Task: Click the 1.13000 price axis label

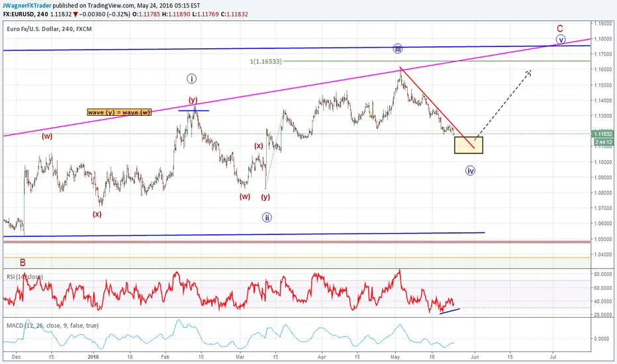Action: pos(603,116)
